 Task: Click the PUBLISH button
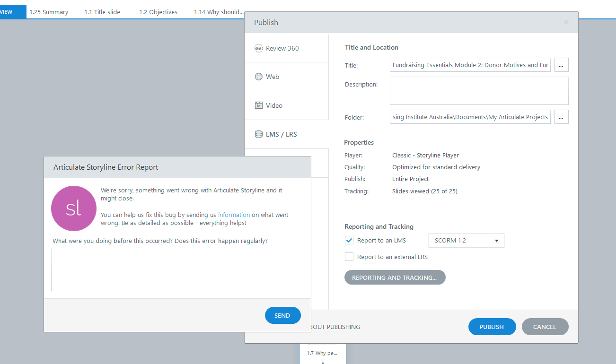click(x=492, y=327)
